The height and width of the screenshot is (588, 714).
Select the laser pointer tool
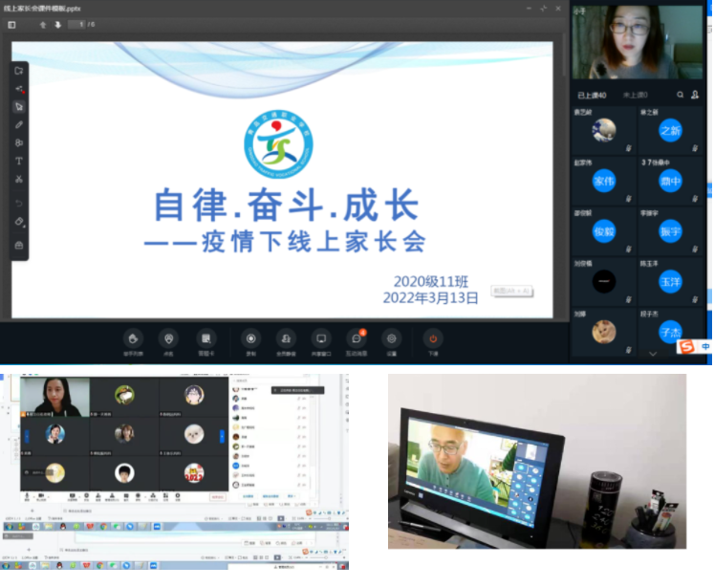click(x=19, y=89)
